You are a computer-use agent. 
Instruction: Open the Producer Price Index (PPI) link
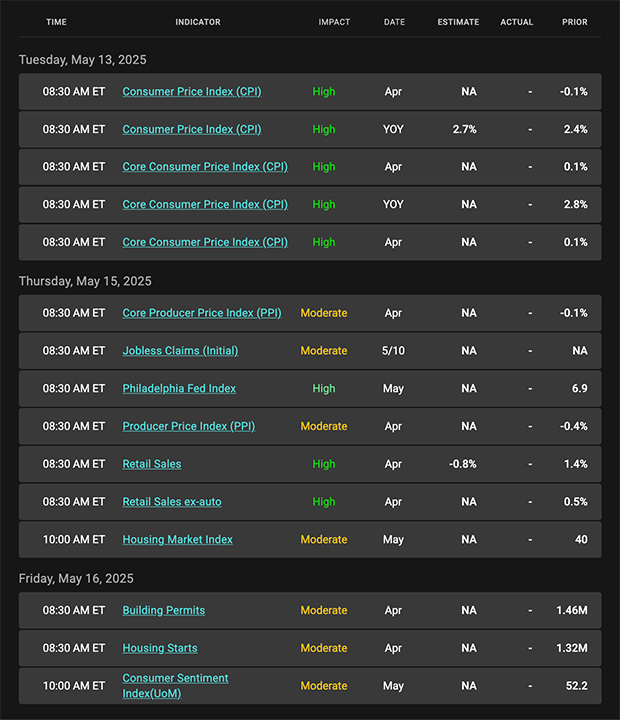point(188,426)
